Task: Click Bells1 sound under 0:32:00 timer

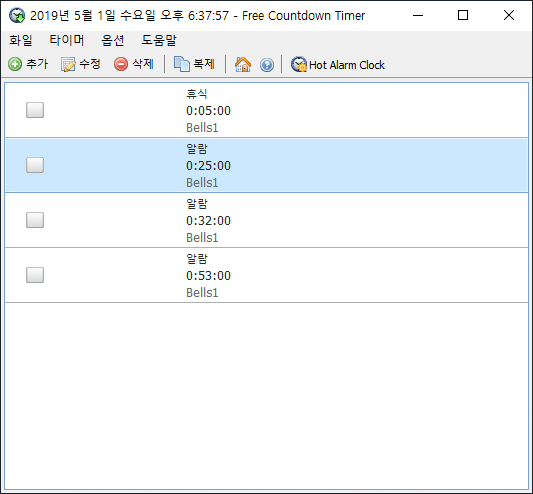Action: click(202, 238)
